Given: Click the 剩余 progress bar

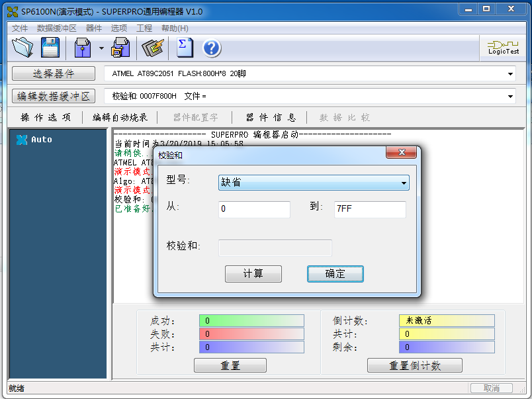Looking at the screenshot, I should click(446, 347).
